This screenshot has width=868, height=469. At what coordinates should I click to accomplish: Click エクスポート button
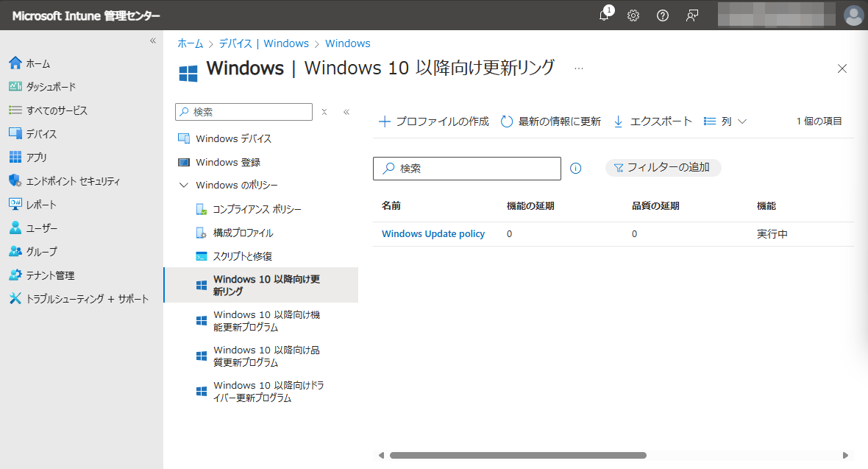653,121
